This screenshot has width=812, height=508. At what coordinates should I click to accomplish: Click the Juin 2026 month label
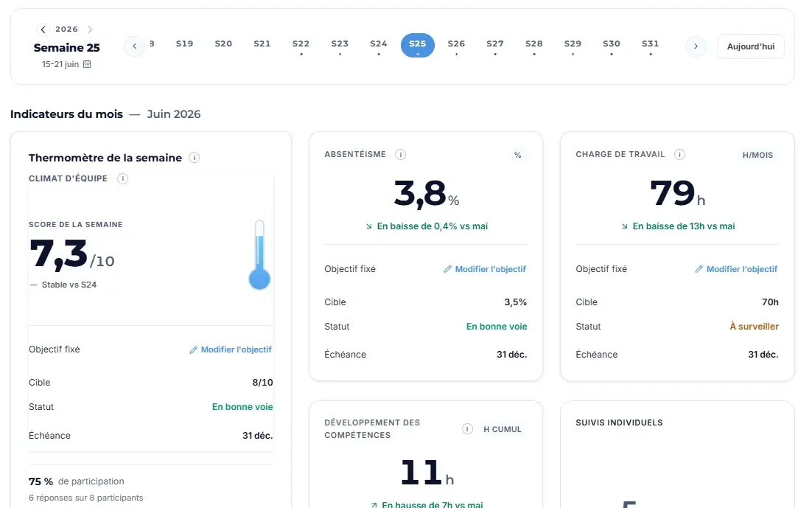173,114
